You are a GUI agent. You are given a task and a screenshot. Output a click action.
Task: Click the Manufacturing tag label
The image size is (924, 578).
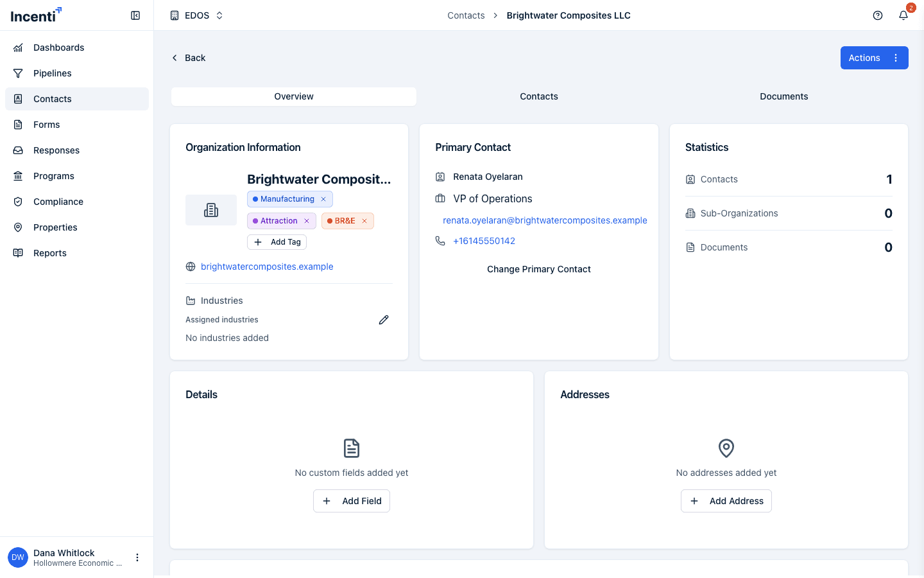point(287,199)
